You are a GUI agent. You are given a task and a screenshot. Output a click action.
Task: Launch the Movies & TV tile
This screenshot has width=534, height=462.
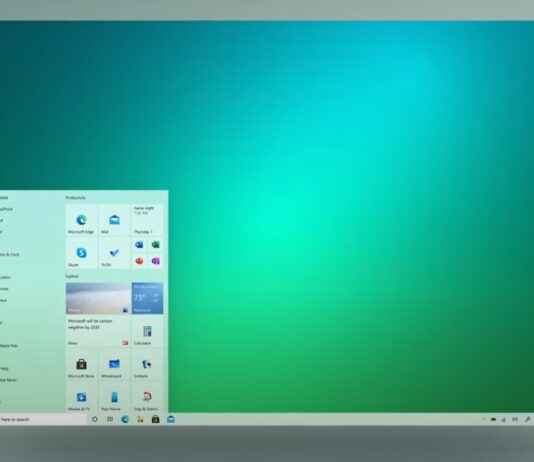pyautogui.click(x=81, y=397)
